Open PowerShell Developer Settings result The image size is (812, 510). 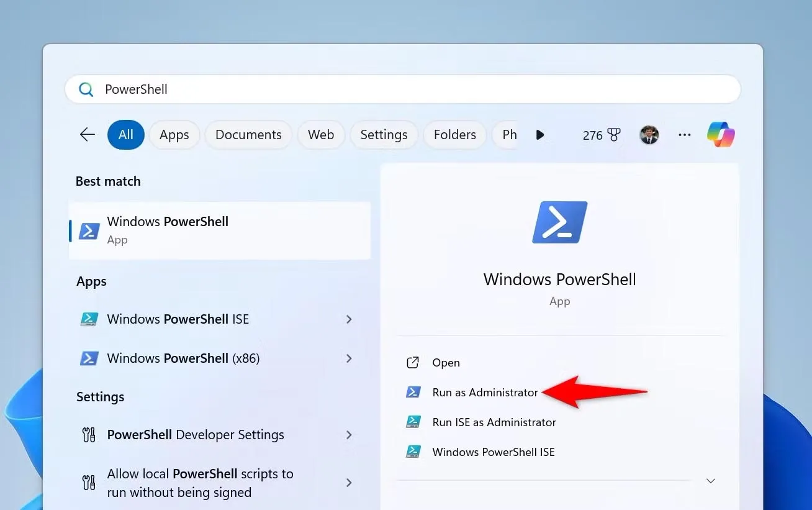click(x=220, y=435)
